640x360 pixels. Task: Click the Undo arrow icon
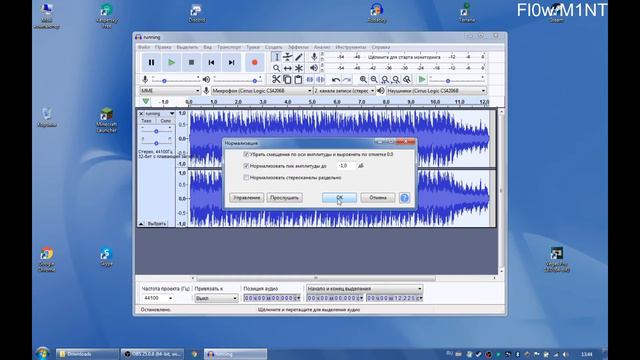point(336,80)
